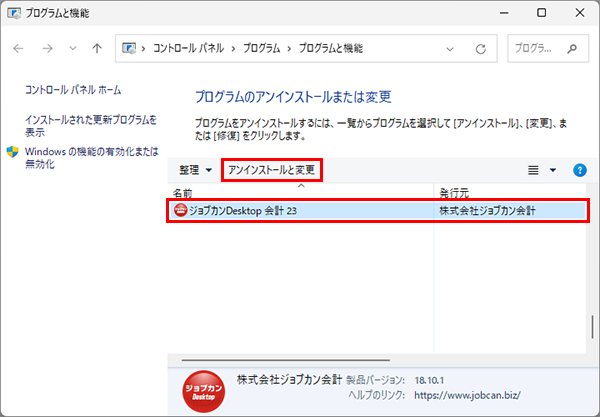Screen dimensions: 600x417
Task: Click the shield icon beside Windows features
Action: tap(13, 152)
